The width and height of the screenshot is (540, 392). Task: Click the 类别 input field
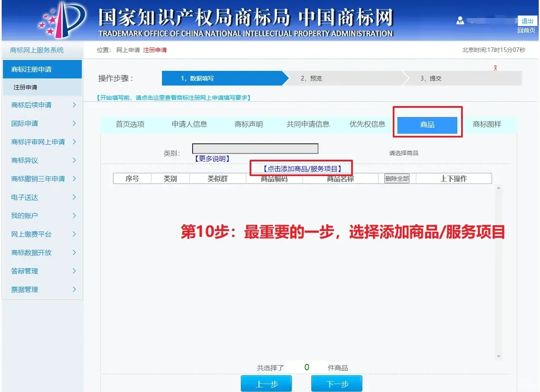click(255, 149)
